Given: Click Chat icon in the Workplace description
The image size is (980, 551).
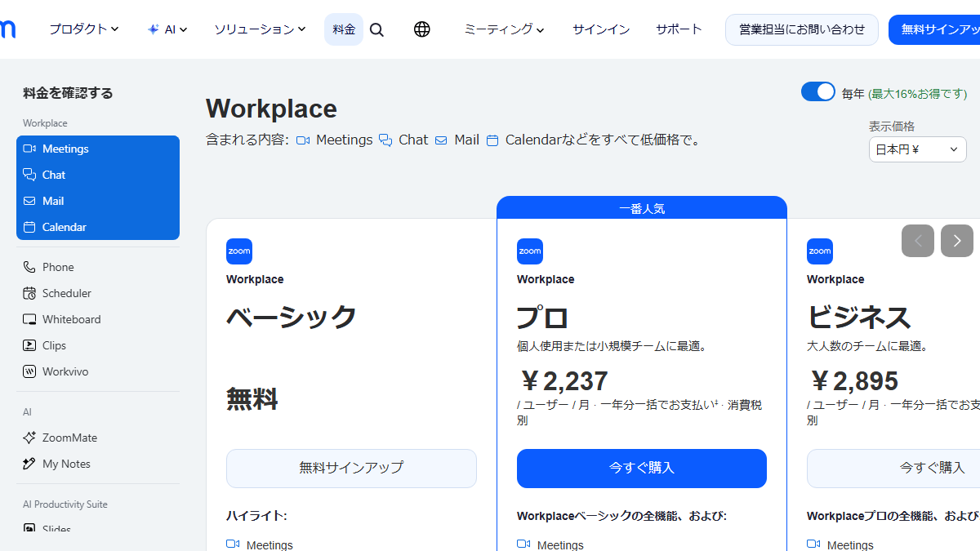Looking at the screenshot, I should pos(385,140).
